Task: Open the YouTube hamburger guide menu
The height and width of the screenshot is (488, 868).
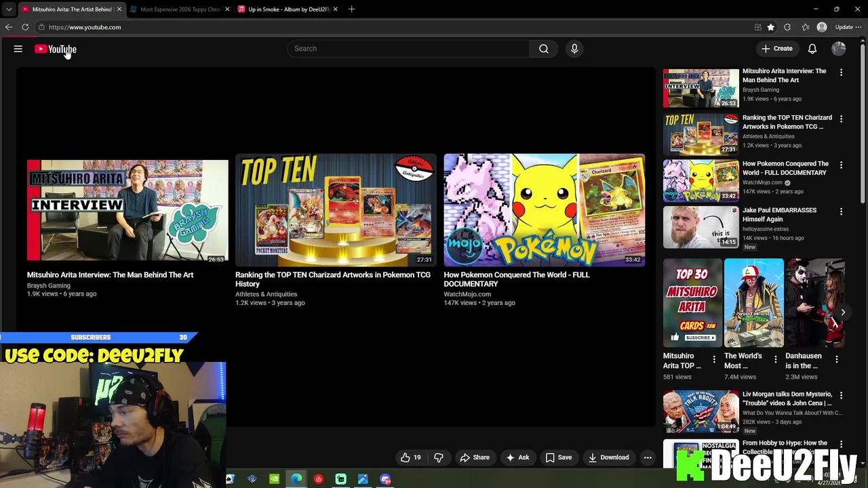Action: 18,49
